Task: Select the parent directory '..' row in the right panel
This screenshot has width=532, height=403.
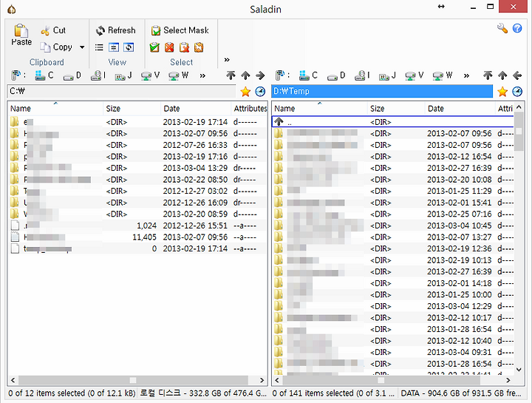Action: tap(393, 122)
